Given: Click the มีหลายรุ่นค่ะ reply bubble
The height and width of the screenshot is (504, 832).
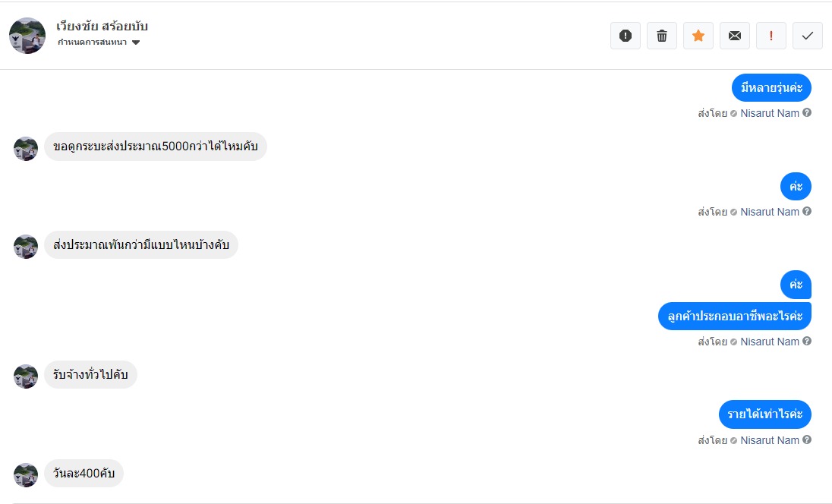Looking at the screenshot, I should (771, 88).
